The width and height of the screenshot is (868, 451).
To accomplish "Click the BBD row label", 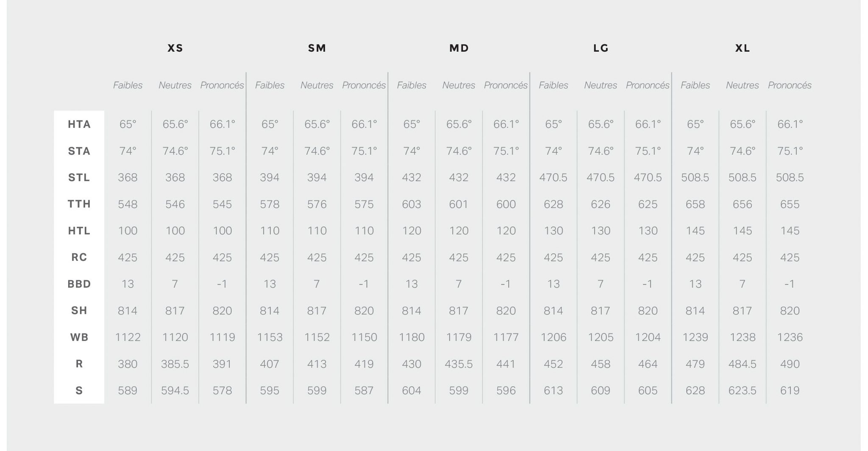I will pyautogui.click(x=79, y=284).
